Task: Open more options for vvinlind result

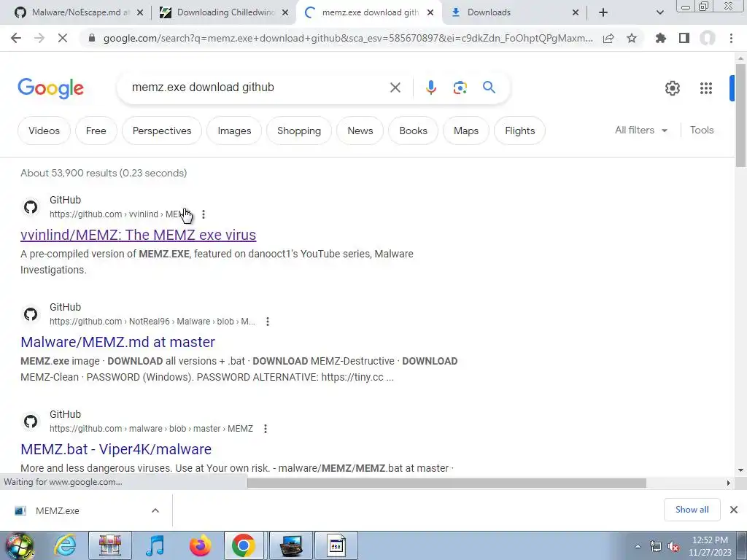Action: tap(204, 214)
